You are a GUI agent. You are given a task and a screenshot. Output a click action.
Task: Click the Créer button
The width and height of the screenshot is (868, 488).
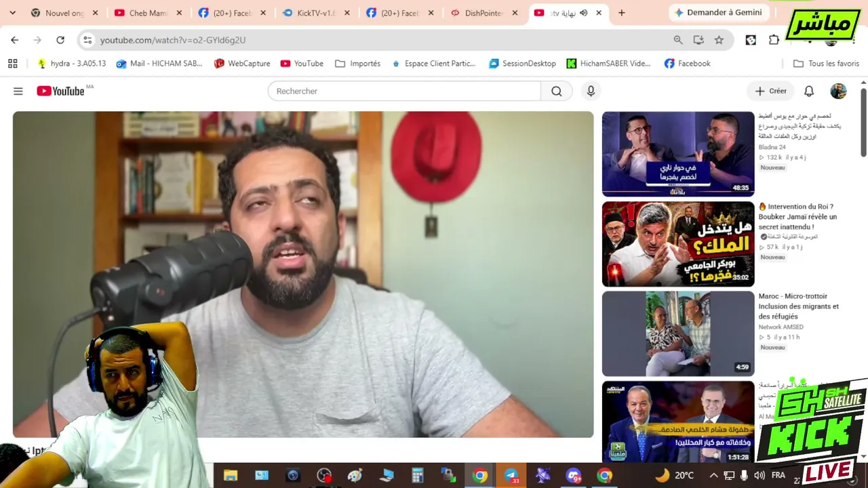pyautogui.click(x=770, y=91)
